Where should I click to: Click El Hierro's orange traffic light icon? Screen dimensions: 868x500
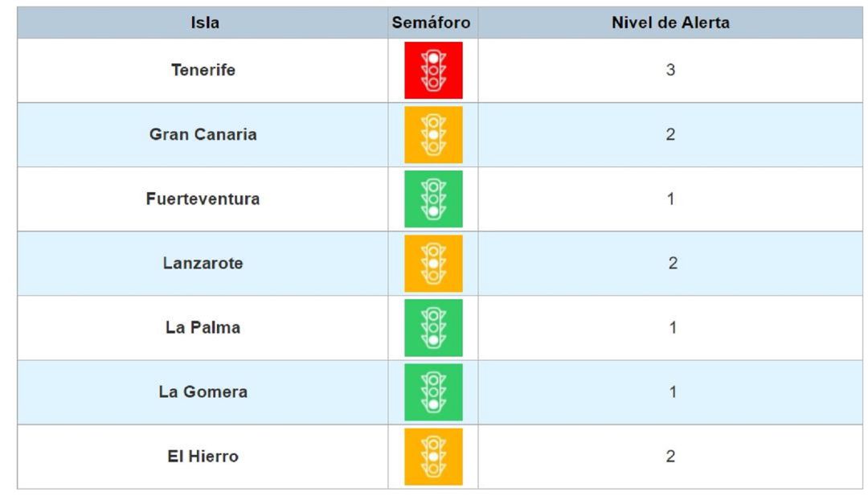[x=433, y=456]
